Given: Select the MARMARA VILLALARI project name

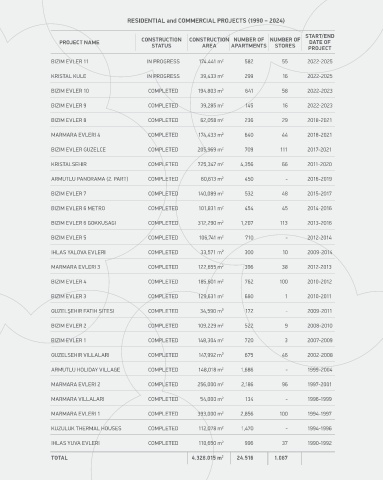Looking at the screenshot, I should [x=77, y=399].
